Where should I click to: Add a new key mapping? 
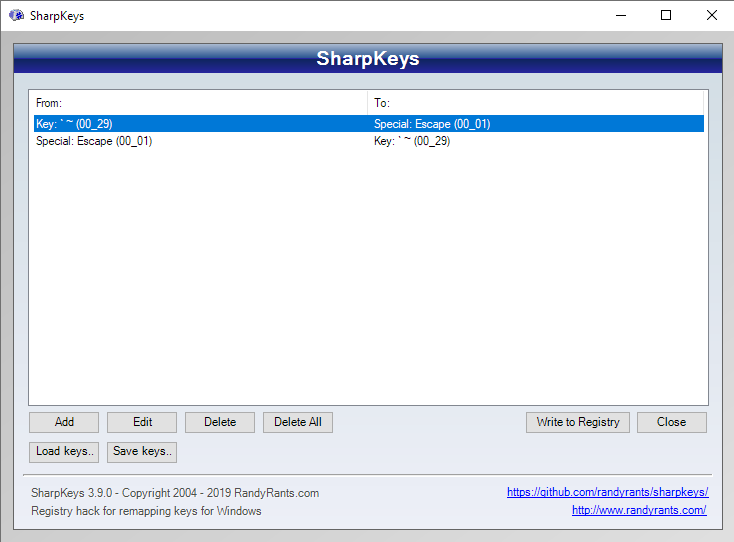pos(64,422)
